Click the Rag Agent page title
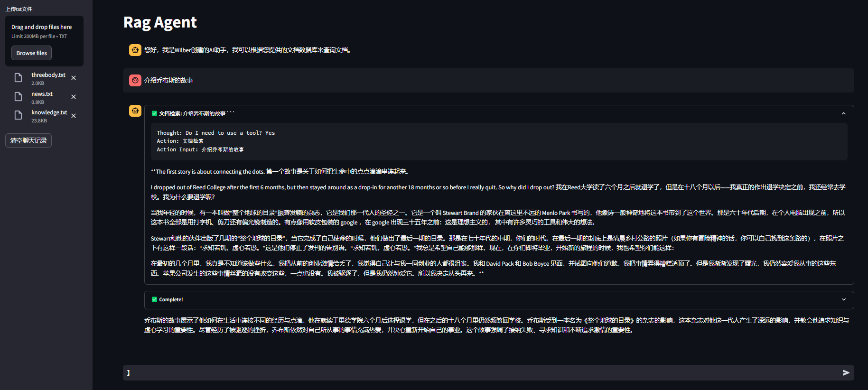This screenshot has width=868, height=390. (160, 22)
